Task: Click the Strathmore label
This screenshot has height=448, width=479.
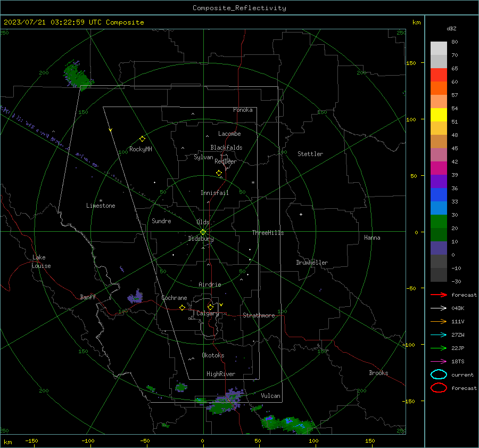Action: [x=259, y=315]
